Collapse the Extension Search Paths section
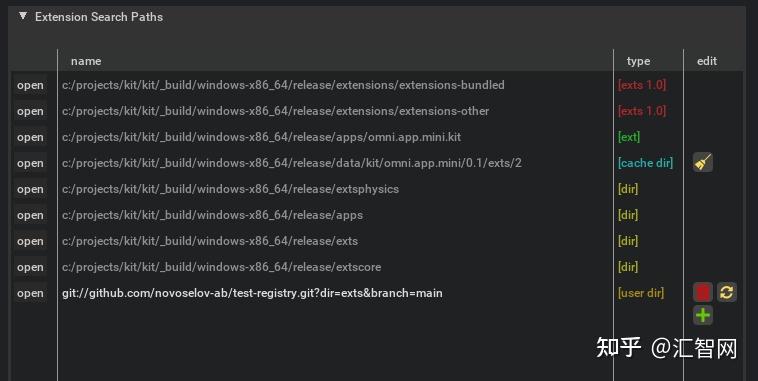758x381 pixels. pos(23,16)
